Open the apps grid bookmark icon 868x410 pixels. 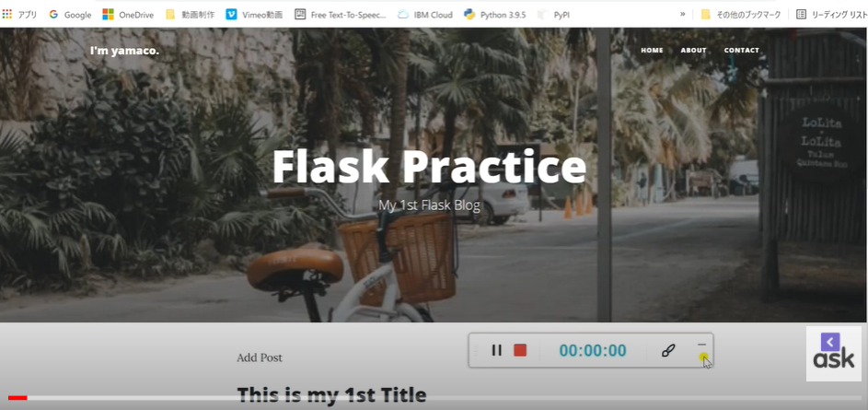pos(6,15)
